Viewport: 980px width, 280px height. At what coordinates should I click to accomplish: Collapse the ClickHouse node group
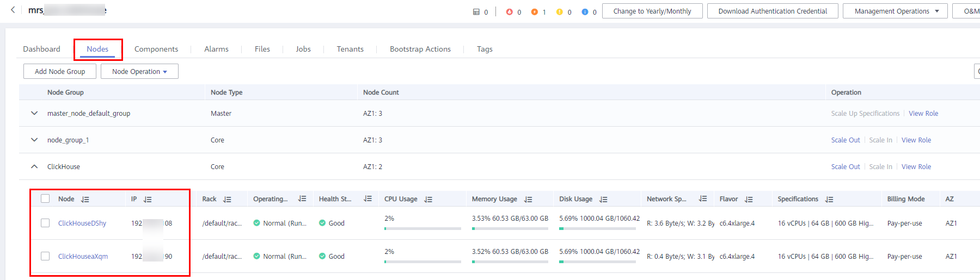(34, 166)
